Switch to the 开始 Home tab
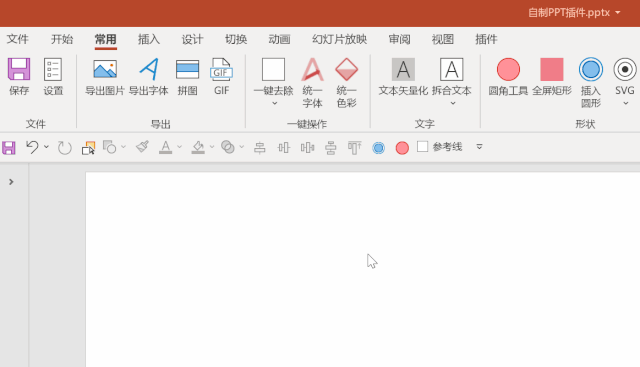The height and width of the screenshot is (367, 640). 62,39
